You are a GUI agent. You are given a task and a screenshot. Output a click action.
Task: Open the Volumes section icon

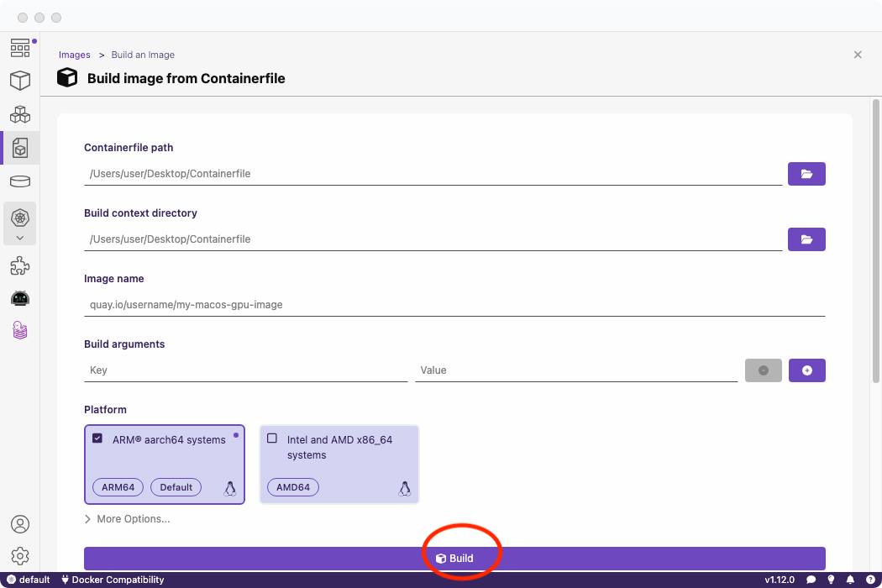click(x=20, y=181)
